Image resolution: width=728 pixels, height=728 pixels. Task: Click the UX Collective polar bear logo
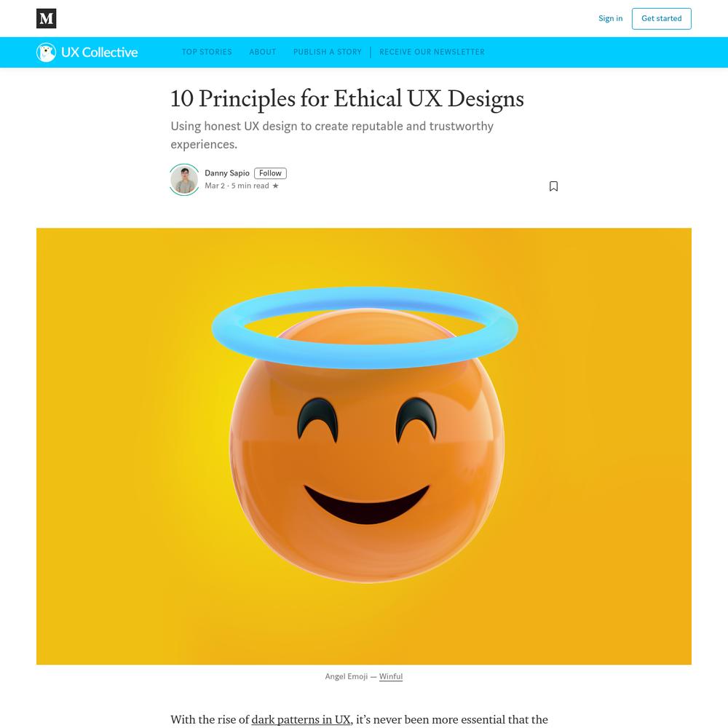tap(46, 52)
